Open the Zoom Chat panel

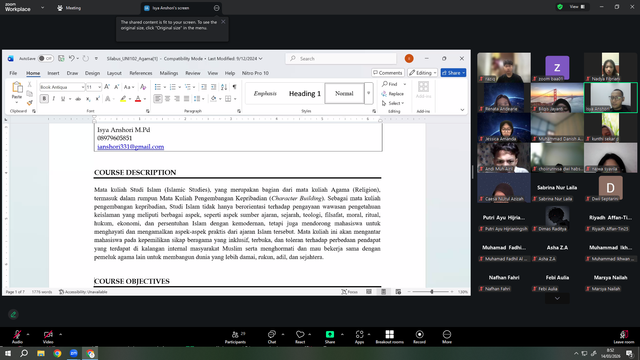(272, 337)
